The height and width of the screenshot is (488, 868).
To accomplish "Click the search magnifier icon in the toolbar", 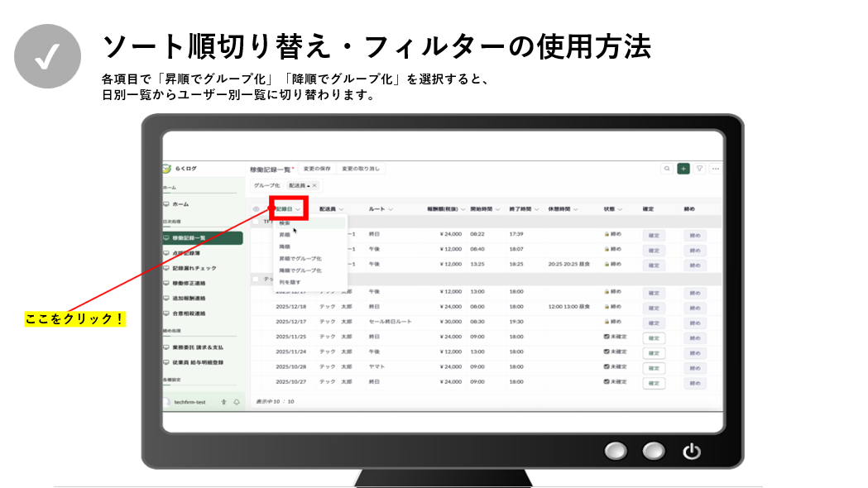I will pyautogui.click(x=667, y=169).
